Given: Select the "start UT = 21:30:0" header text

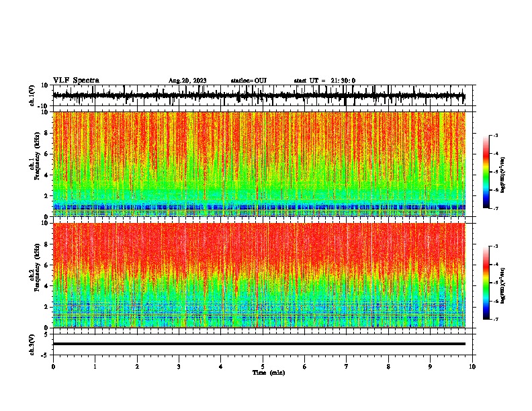Looking at the screenshot, I should [x=324, y=81].
